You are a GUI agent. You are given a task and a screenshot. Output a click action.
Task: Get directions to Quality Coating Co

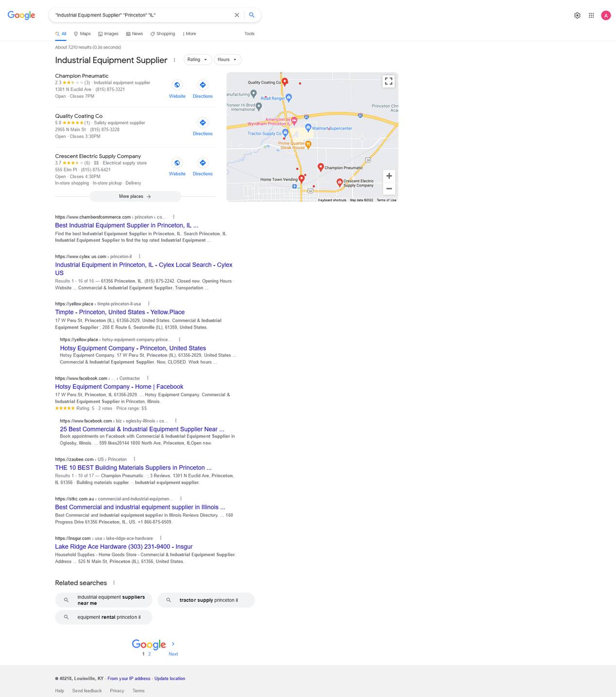[203, 122]
